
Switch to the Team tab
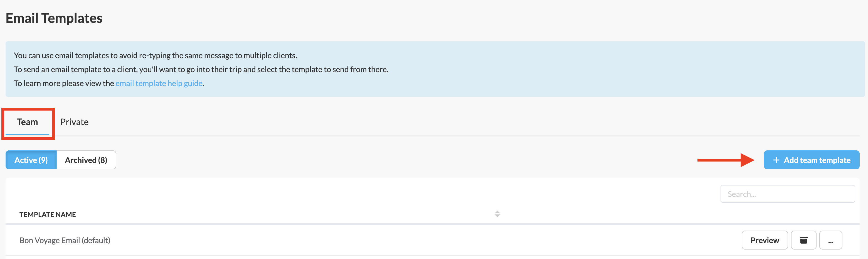coord(27,122)
